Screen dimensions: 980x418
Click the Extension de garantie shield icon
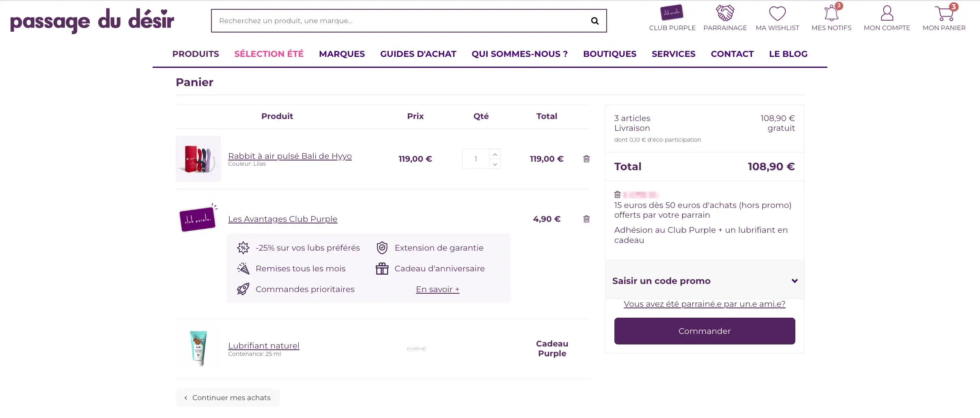pyautogui.click(x=382, y=248)
